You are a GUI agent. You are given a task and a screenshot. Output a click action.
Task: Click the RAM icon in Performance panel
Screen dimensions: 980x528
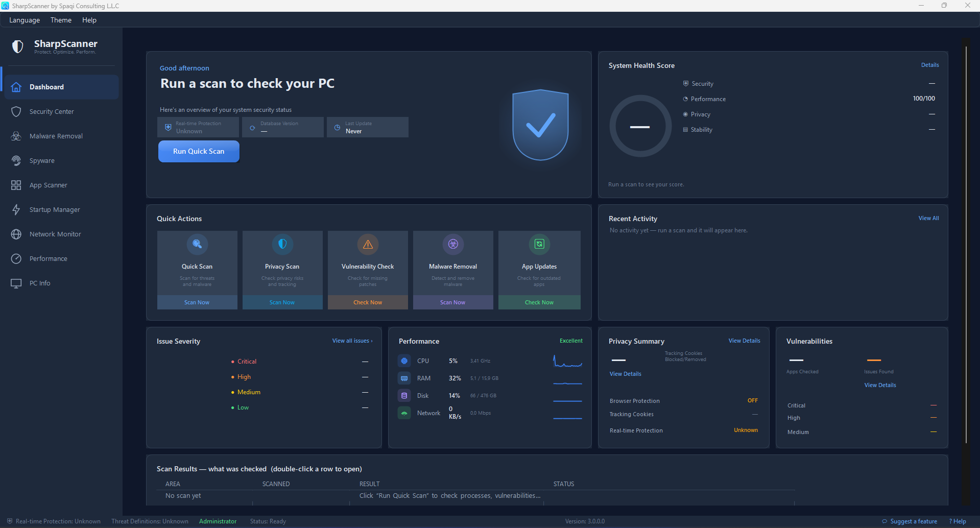click(x=404, y=378)
